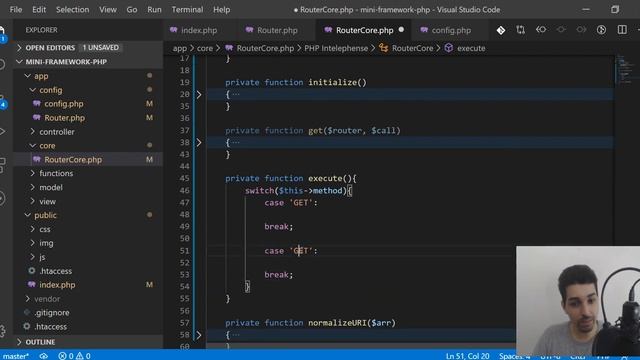Expand folded normalizeURI body at line 58
The height and width of the screenshot is (360, 640).
199,335
